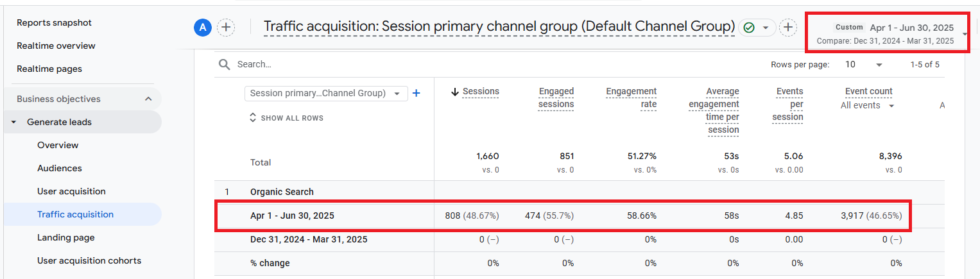Collapse the Business objectives section

pos(148,99)
